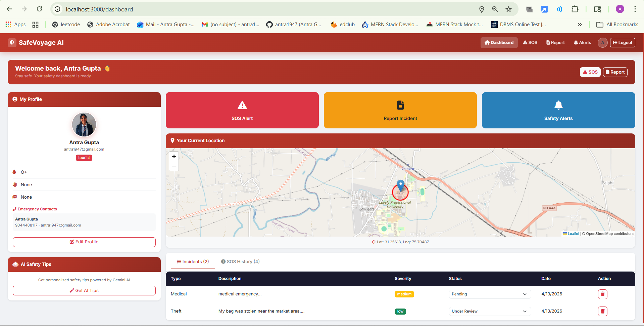
Task: Click the Logout button
Action: tap(622, 43)
